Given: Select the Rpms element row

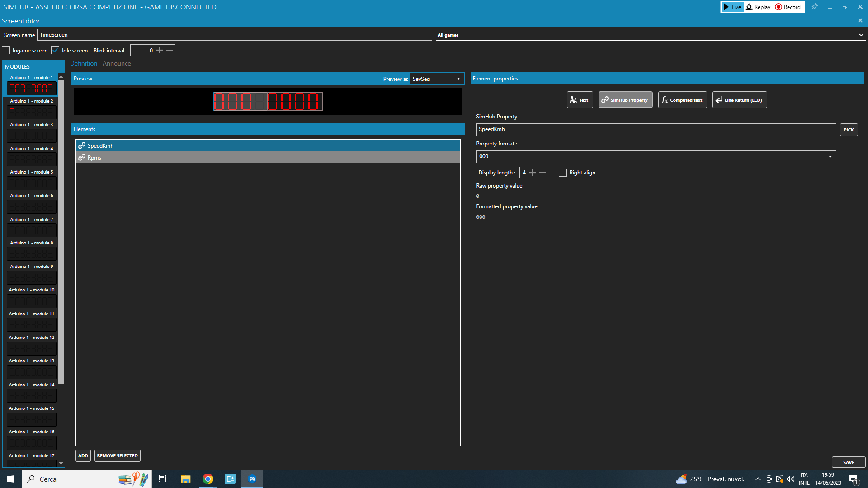Looking at the screenshot, I should point(268,157).
